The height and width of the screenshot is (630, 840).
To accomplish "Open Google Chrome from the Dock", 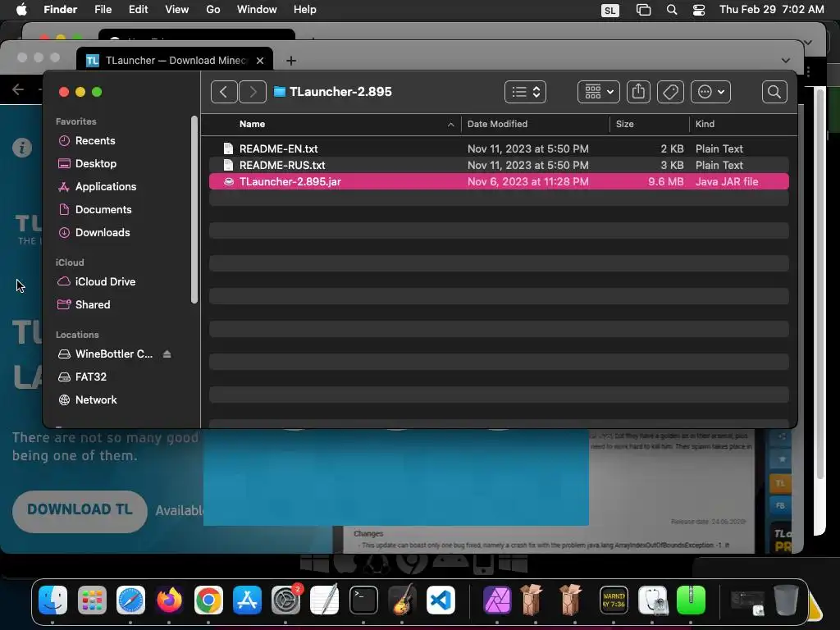I will [x=208, y=600].
